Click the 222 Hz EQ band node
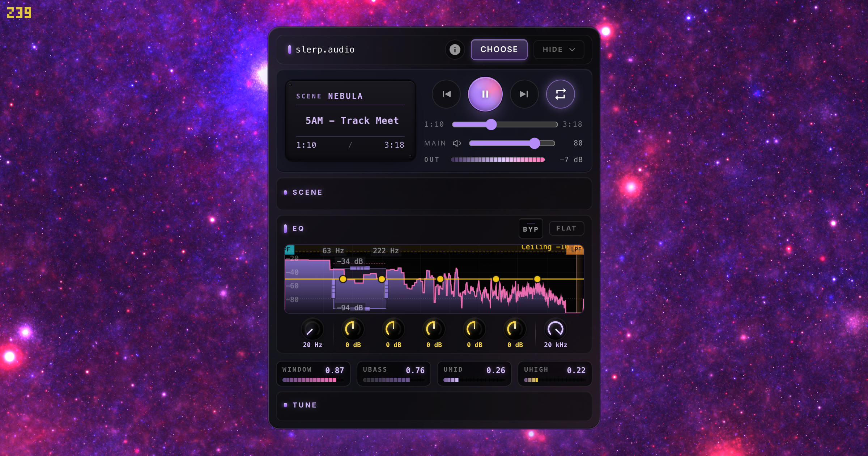This screenshot has height=456, width=868. coord(382,279)
